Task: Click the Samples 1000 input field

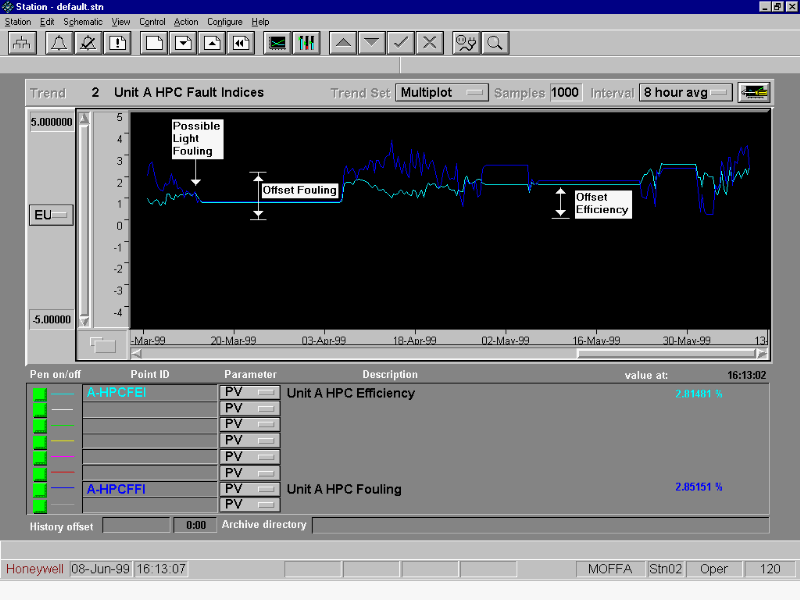Action: point(565,93)
